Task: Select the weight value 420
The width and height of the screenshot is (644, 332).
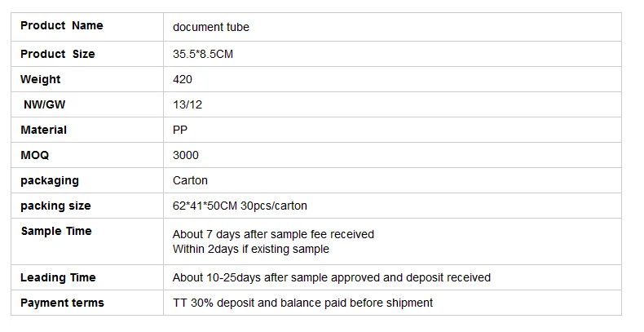Action: pyautogui.click(x=183, y=79)
